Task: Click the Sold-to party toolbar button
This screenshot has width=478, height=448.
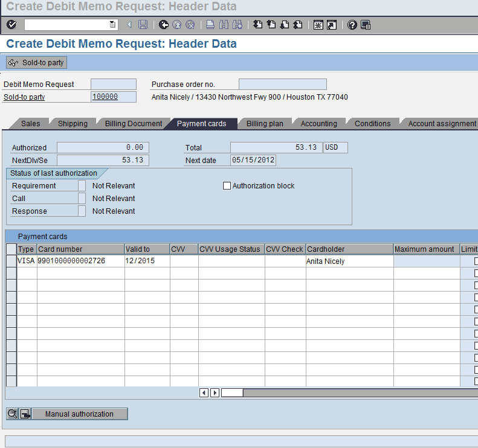Action: 37,63
